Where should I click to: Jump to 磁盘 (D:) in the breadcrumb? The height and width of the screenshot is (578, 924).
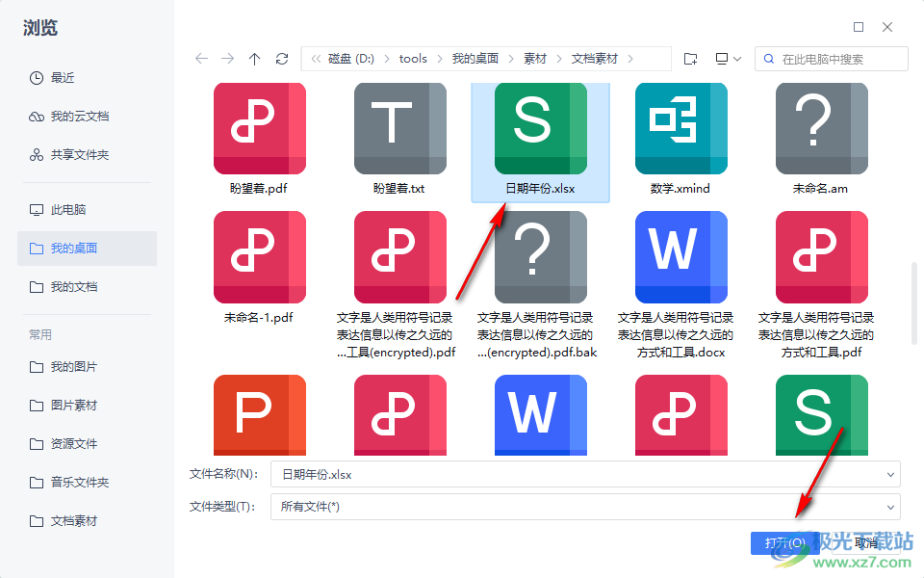point(351,59)
